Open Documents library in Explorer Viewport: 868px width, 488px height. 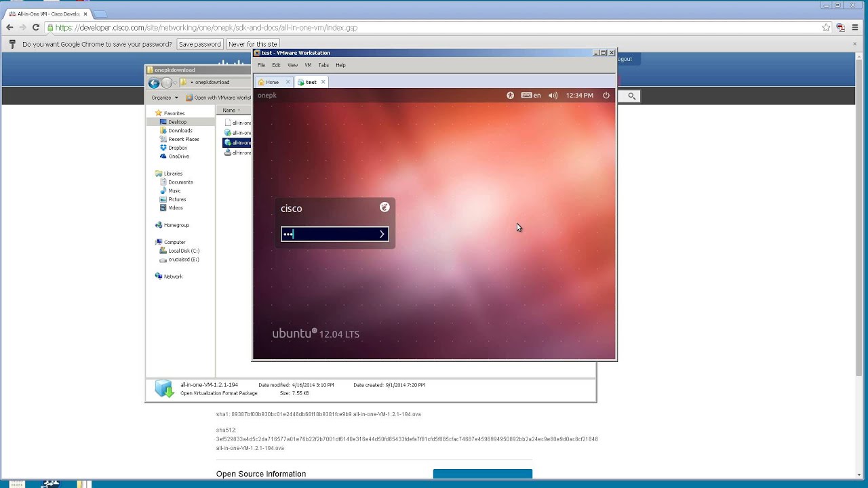[x=180, y=182]
